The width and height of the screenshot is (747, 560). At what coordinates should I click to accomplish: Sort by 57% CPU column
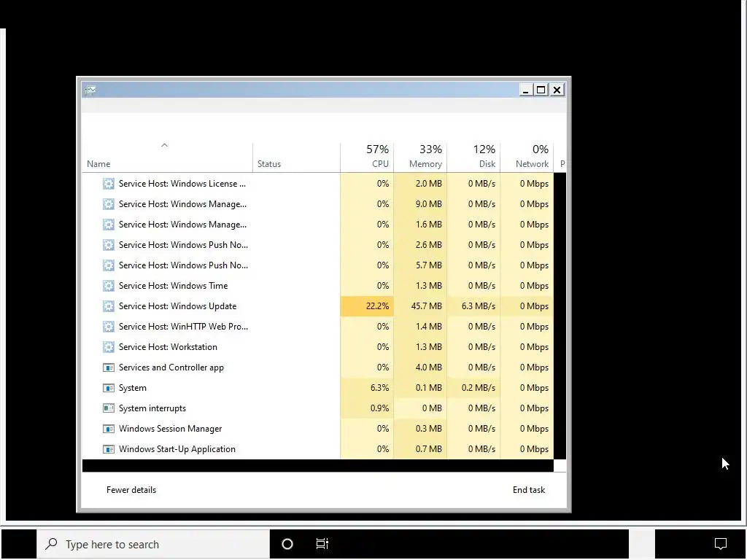point(368,157)
